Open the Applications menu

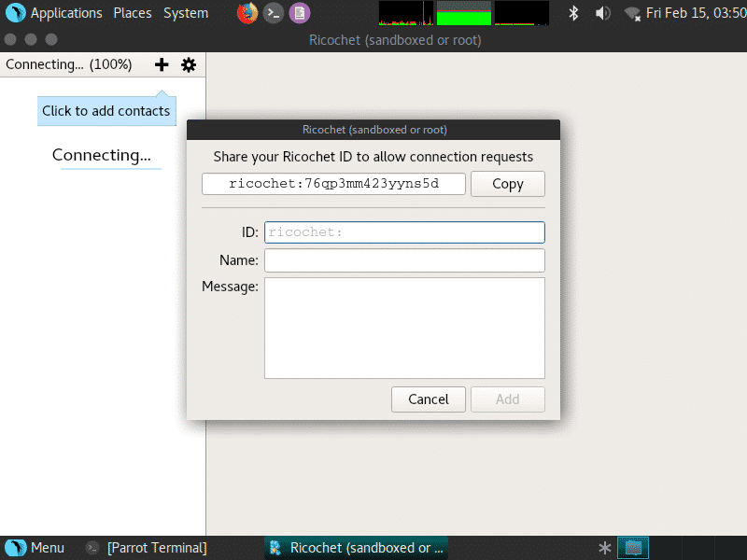pos(66,13)
